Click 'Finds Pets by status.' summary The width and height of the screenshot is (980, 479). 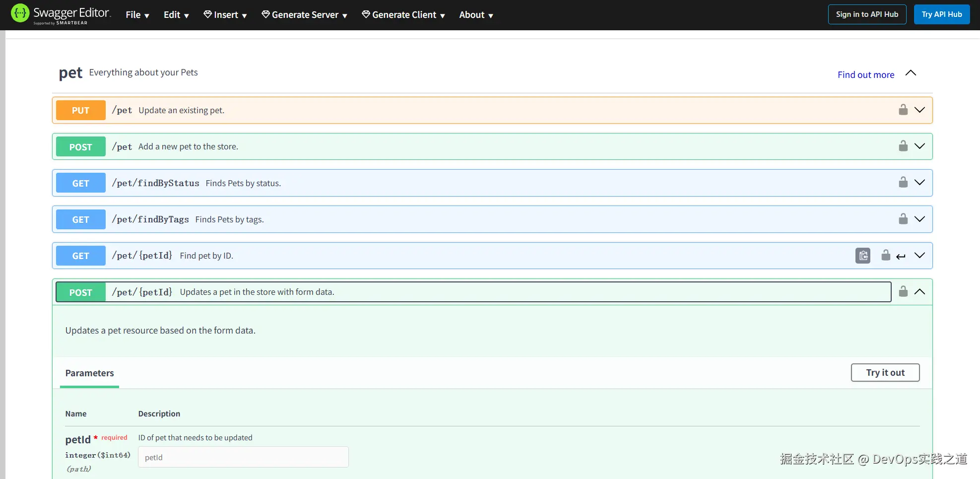(x=243, y=183)
